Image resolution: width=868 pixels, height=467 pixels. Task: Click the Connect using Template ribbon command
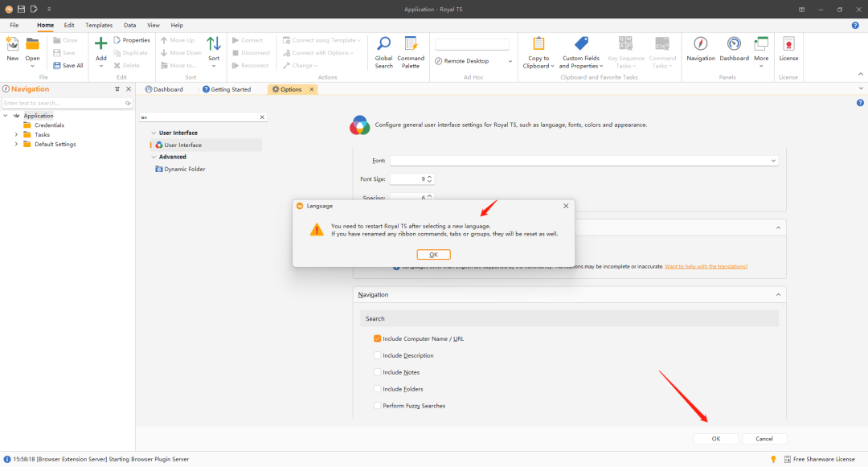coord(321,40)
